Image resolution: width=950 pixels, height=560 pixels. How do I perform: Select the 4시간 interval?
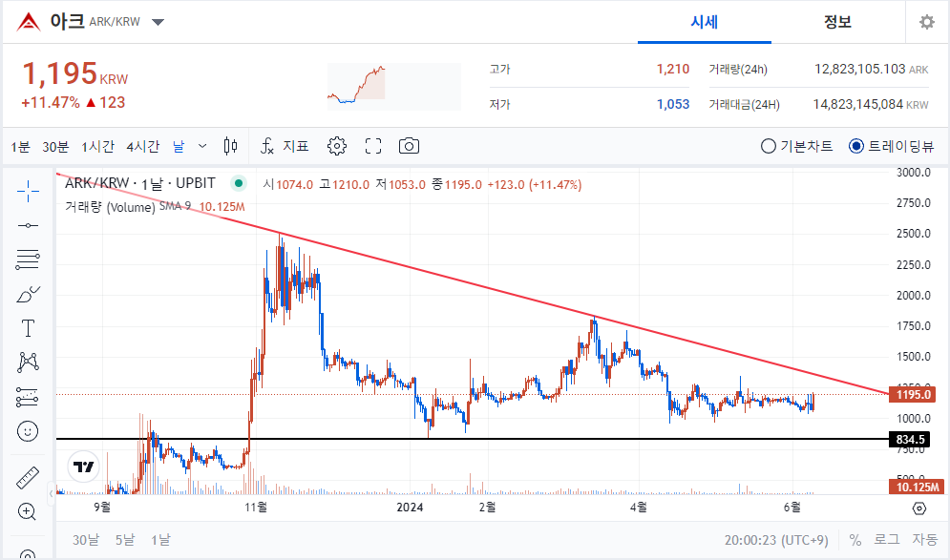(x=143, y=147)
